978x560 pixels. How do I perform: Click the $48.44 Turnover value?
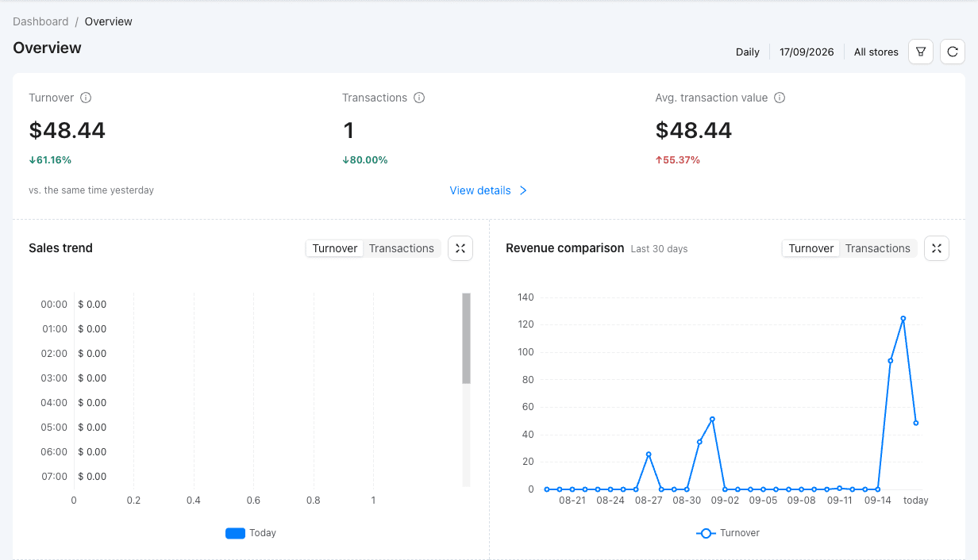click(67, 130)
